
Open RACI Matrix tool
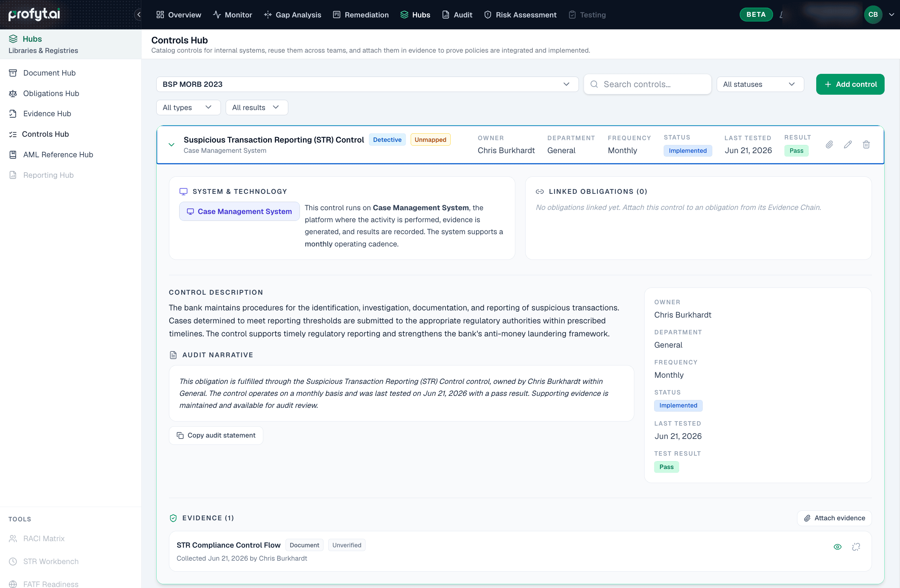(36, 538)
